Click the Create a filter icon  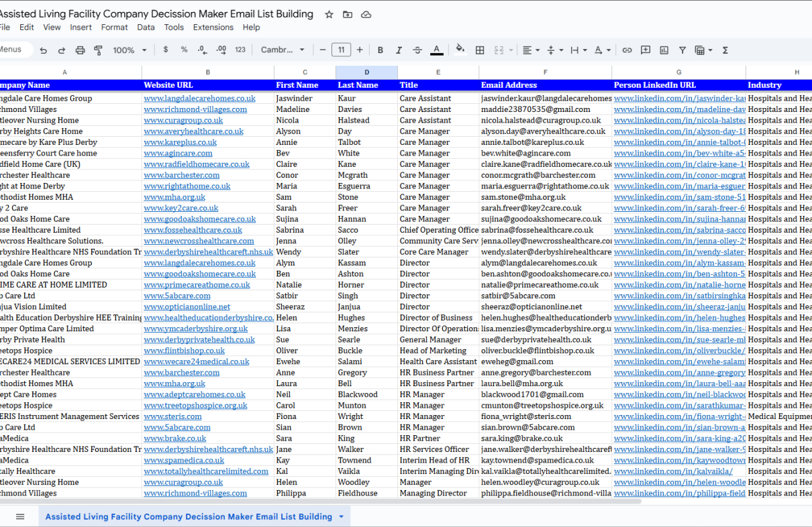click(x=682, y=50)
